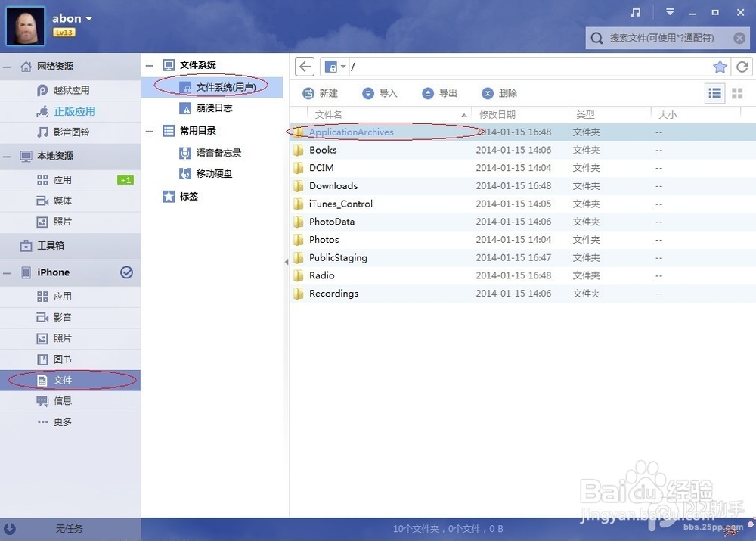
Task: Select iPhone 文件 item
Action: 70,381
